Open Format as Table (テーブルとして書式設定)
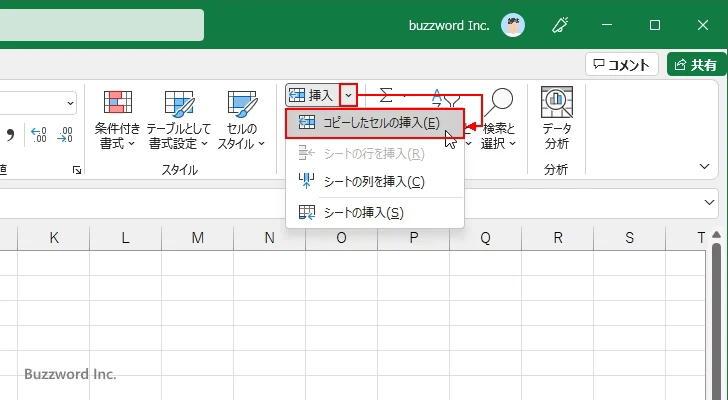Screen dimensions: 728x400 [179, 120]
